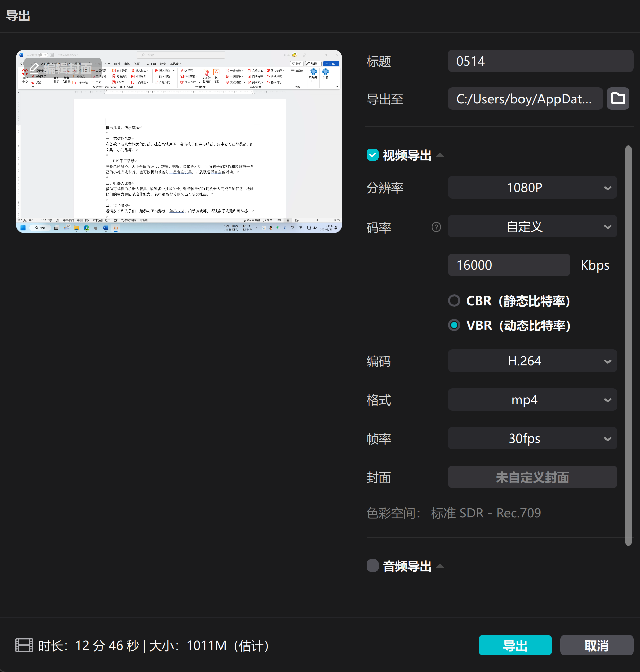Uncheck the 视频导出 checkbox
The image size is (640, 672).
point(372,155)
